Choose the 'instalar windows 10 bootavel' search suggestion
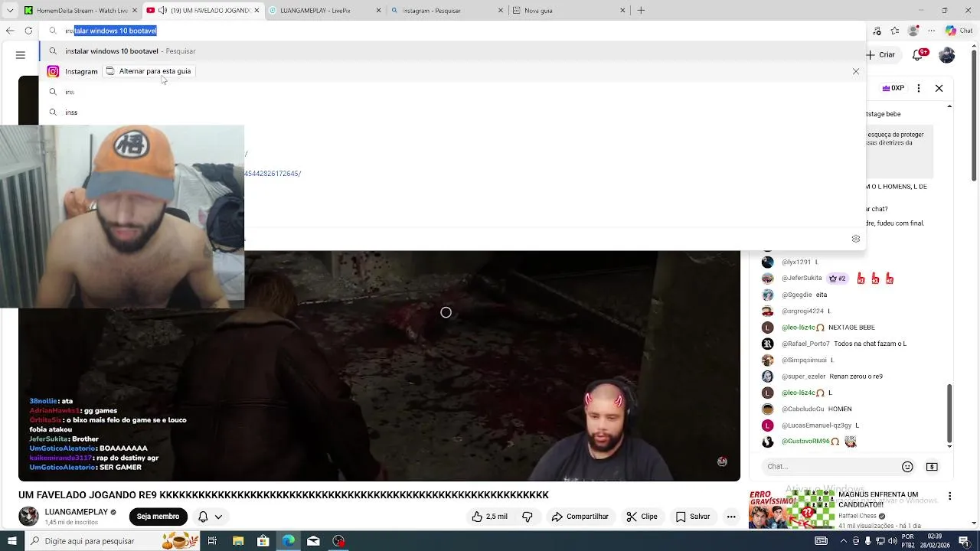Viewport: 980px width, 551px height. click(452, 51)
